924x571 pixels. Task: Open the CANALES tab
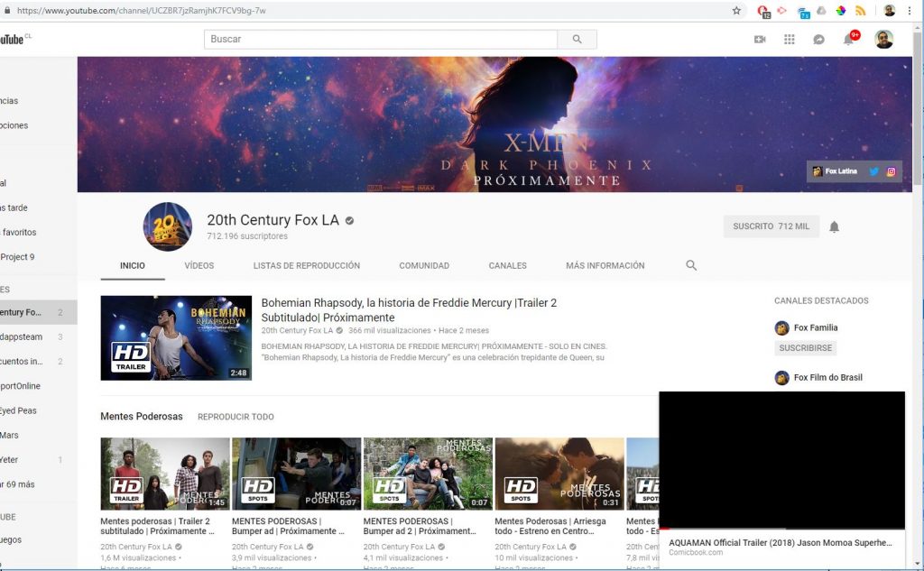pos(507,266)
